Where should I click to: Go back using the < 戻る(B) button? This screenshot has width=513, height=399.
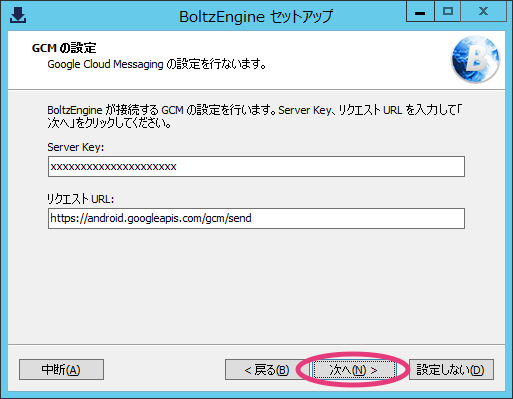[267, 369]
